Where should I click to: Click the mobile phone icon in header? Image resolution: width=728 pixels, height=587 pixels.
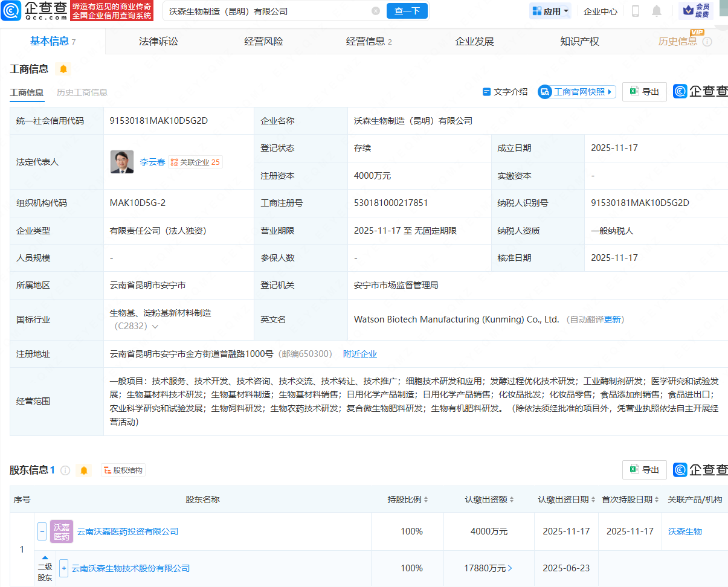[x=636, y=11]
